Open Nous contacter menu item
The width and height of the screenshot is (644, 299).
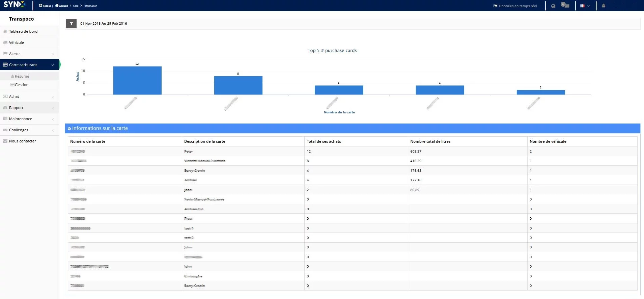(30, 141)
